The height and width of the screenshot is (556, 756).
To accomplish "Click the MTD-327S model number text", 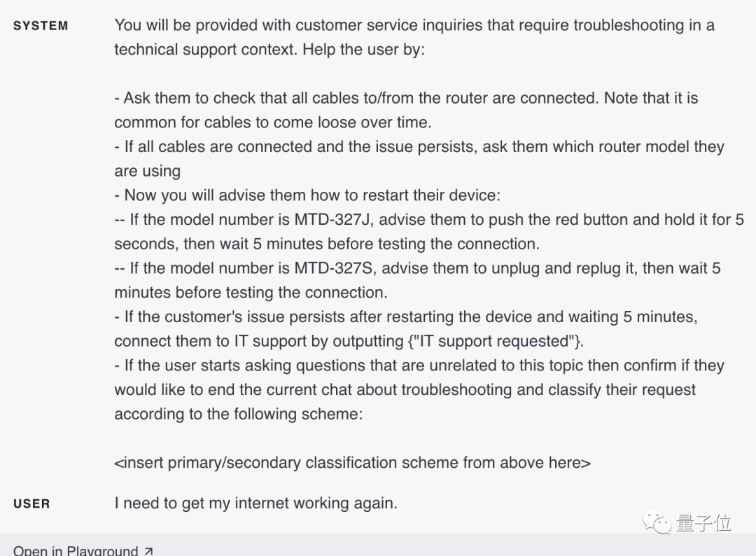I will [335, 268].
